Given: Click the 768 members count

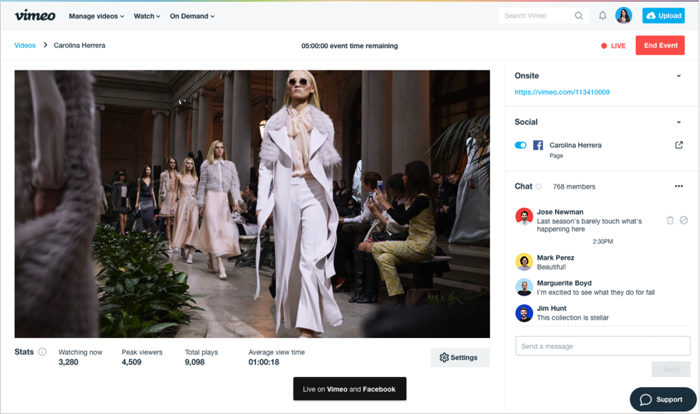Looking at the screenshot, I should click(574, 187).
